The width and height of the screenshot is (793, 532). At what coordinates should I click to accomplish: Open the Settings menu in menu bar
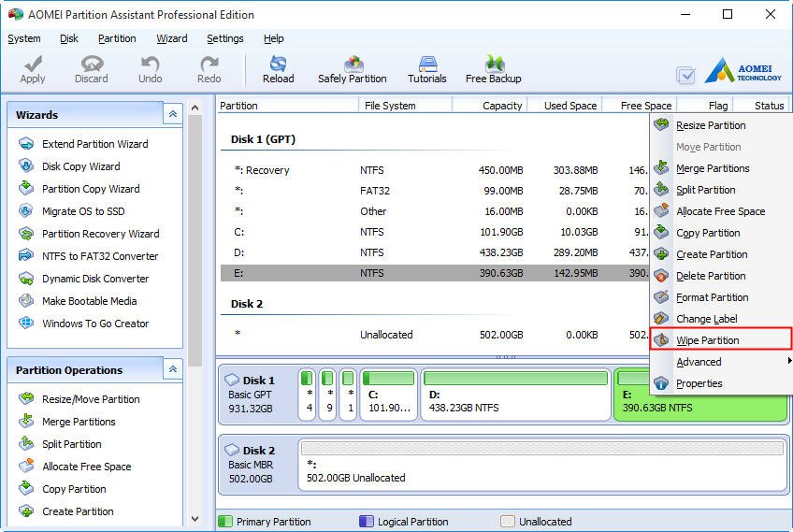coord(224,38)
